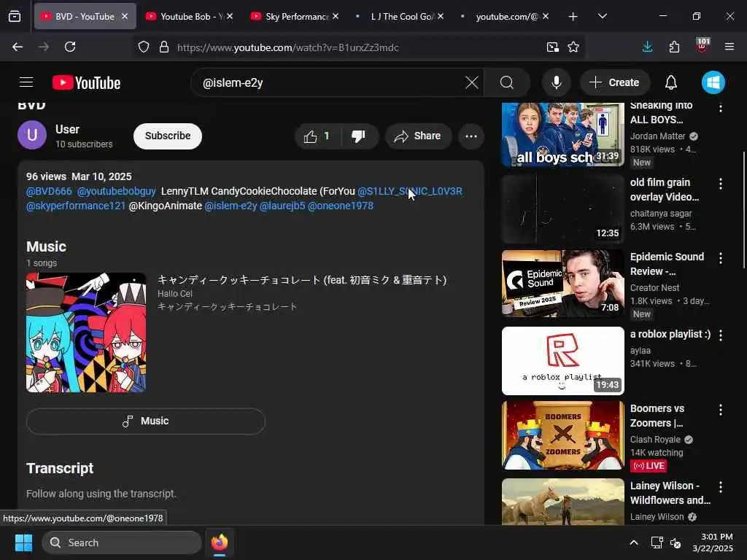The height and width of the screenshot is (560, 747).
Task: Open picture-in-picture icon in address bar
Action: pos(553,47)
